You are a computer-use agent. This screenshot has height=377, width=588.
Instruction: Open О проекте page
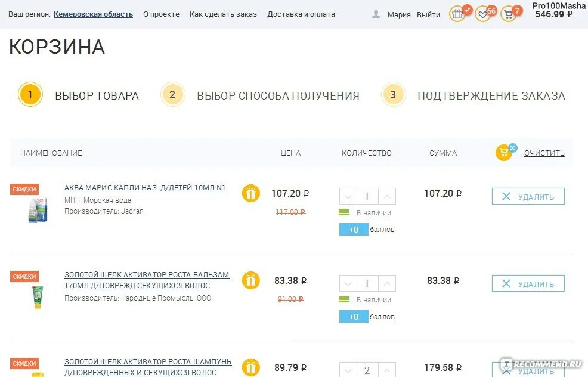click(x=161, y=14)
